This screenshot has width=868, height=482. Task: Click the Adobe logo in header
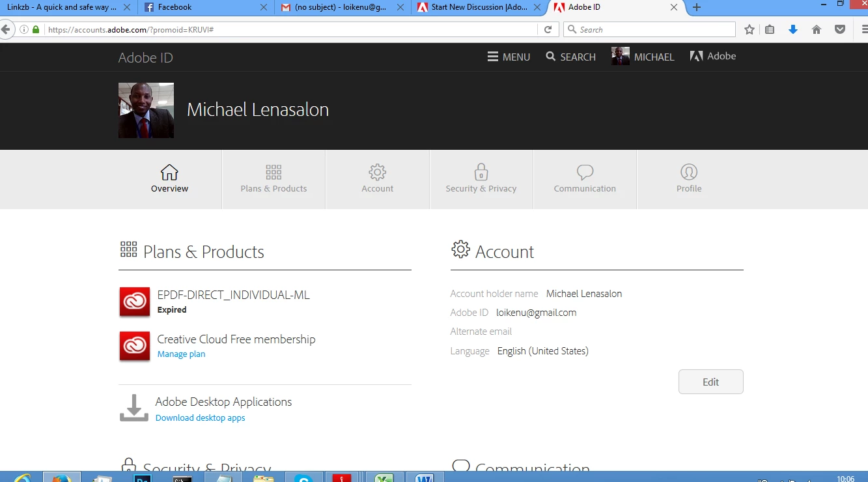[713, 56]
